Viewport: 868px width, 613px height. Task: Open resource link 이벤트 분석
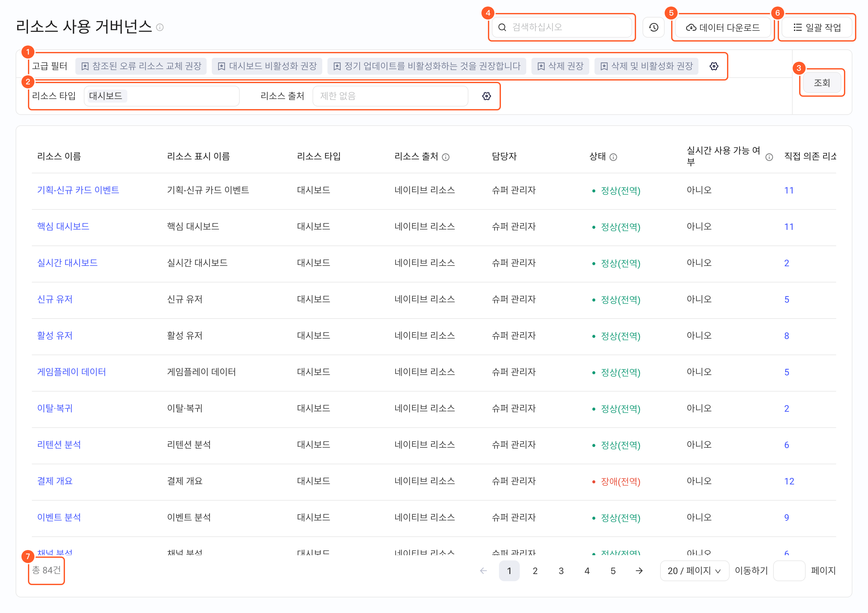pyautogui.click(x=59, y=517)
